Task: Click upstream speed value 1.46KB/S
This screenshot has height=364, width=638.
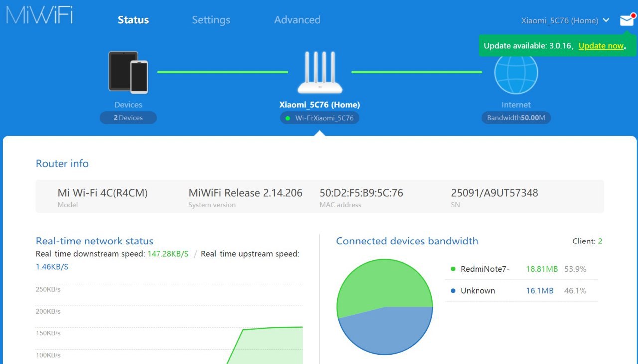Action: pyautogui.click(x=52, y=267)
